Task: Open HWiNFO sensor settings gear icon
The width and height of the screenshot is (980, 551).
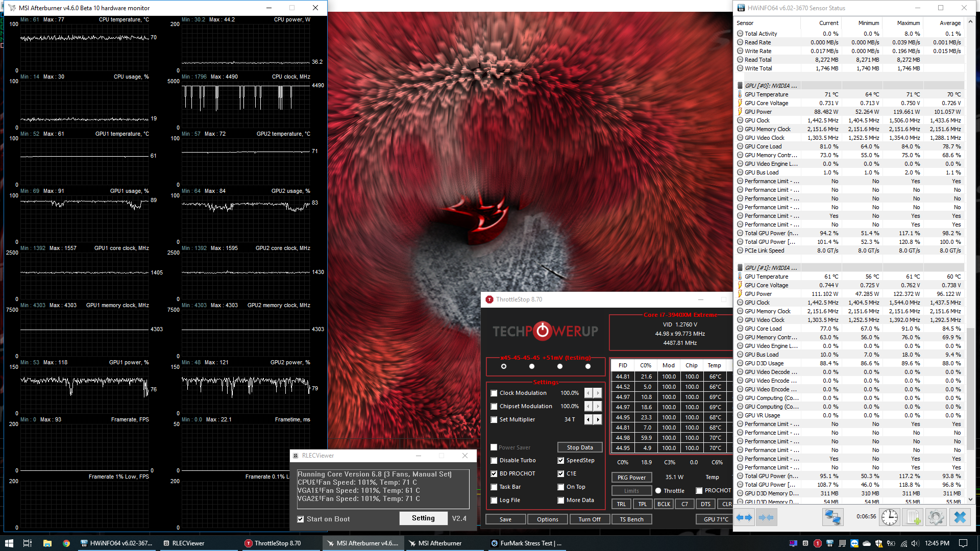Action: tap(936, 517)
